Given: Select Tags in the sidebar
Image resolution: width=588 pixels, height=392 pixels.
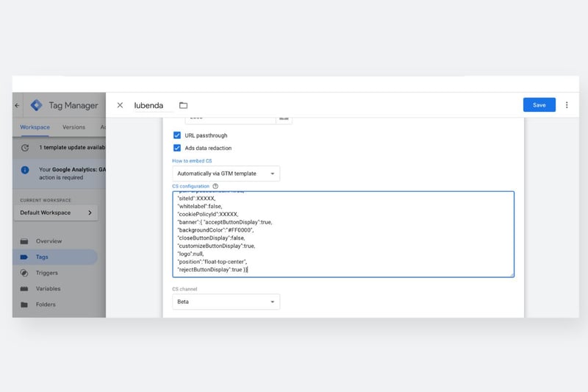Looking at the screenshot, I should tap(56, 257).
